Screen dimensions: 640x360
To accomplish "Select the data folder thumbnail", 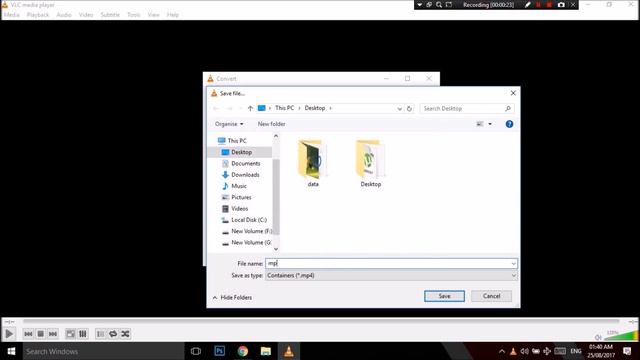I will click(x=313, y=163).
